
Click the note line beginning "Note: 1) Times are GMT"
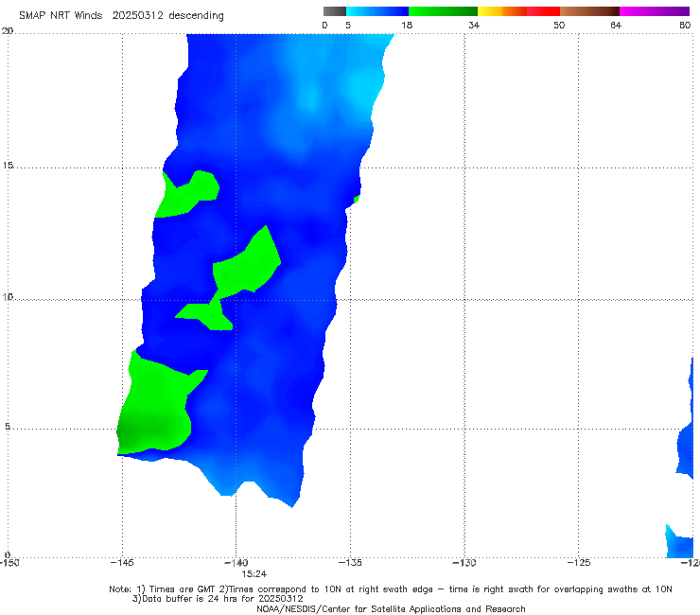pyautogui.click(x=390, y=589)
